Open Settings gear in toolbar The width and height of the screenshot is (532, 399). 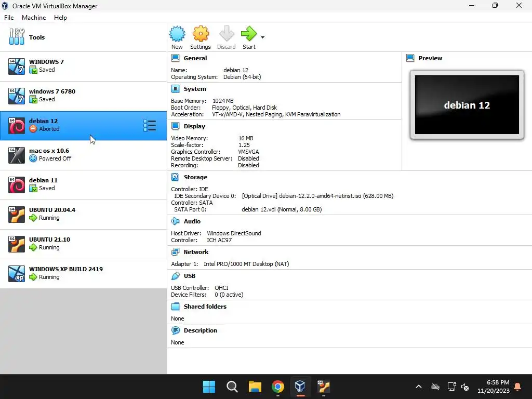[201, 34]
